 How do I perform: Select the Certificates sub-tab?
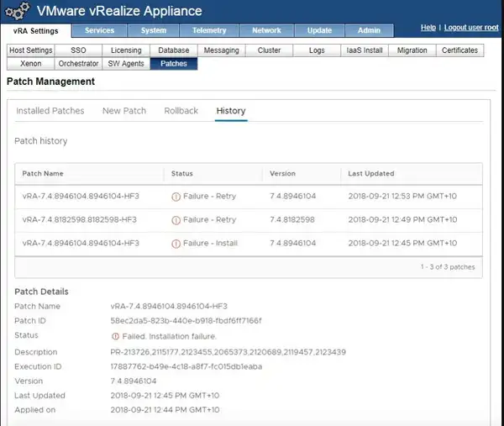point(459,50)
